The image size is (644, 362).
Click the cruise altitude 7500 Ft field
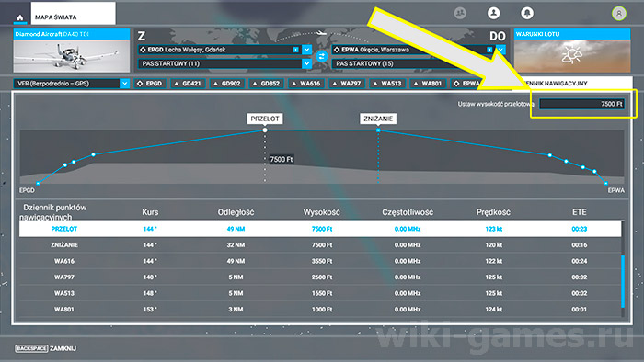pos(582,104)
